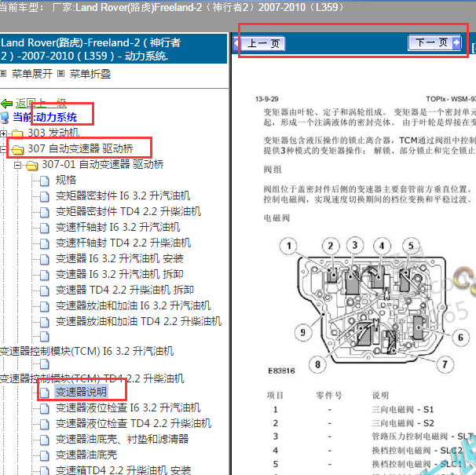Open the 变速器油底壳 document
The width and height of the screenshot is (476, 475).
pyautogui.click(x=86, y=455)
